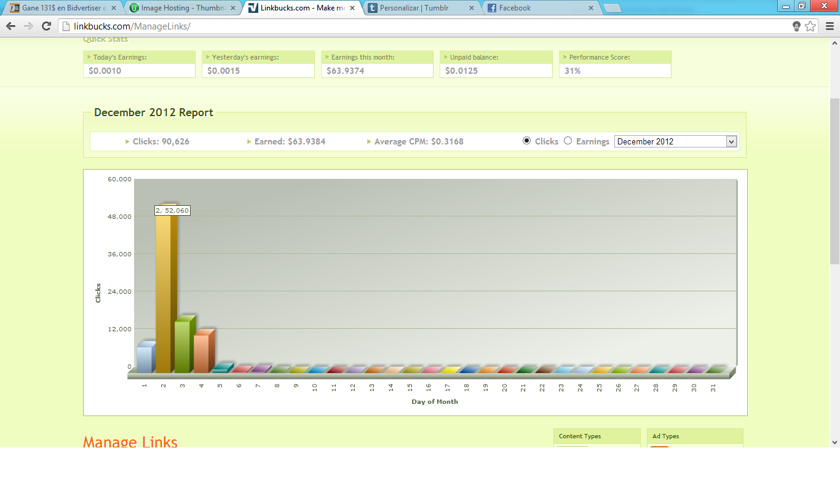
Task: Select the Linkbucks.com tab
Action: coord(301,8)
